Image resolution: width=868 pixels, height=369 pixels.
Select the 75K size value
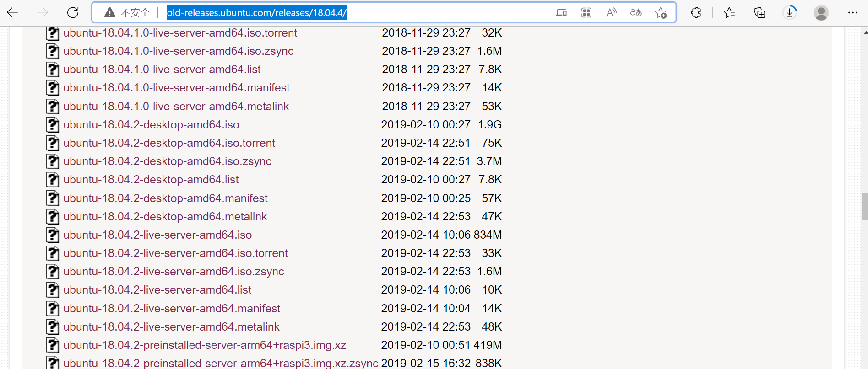[x=492, y=143]
